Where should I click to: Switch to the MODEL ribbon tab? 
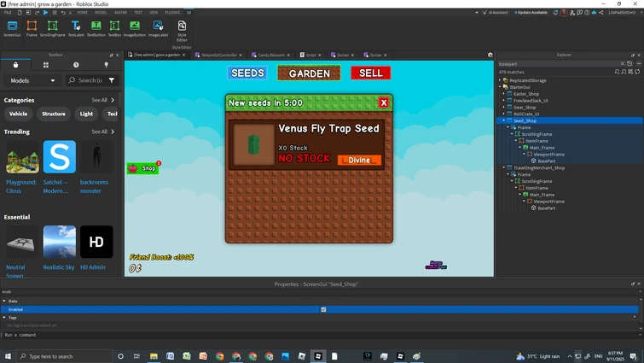click(x=101, y=12)
